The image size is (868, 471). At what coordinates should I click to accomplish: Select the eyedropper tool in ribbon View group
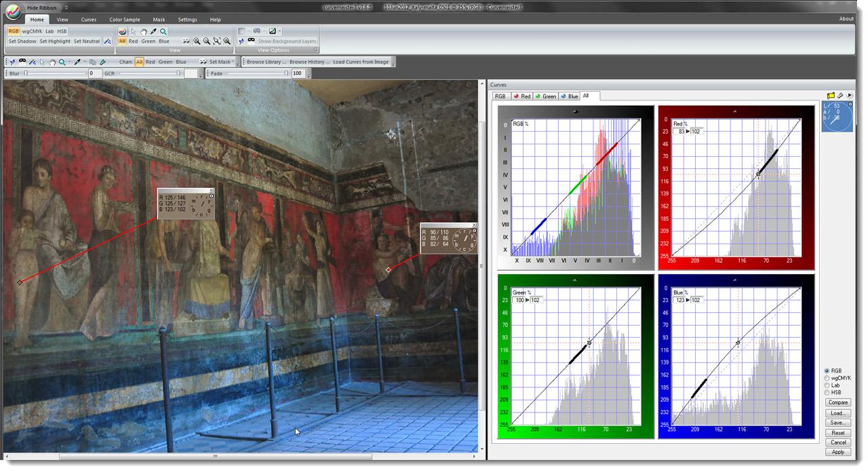pos(153,31)
